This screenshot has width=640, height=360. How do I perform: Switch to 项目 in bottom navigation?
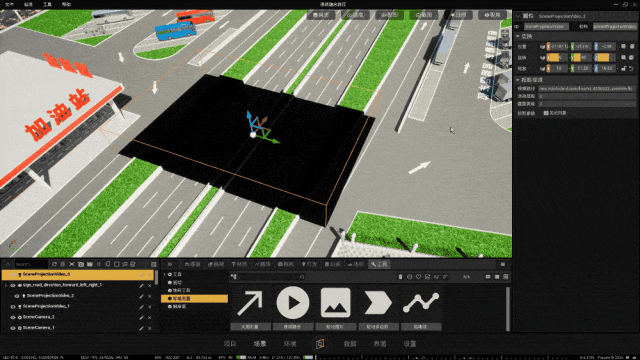pos(230,344)
